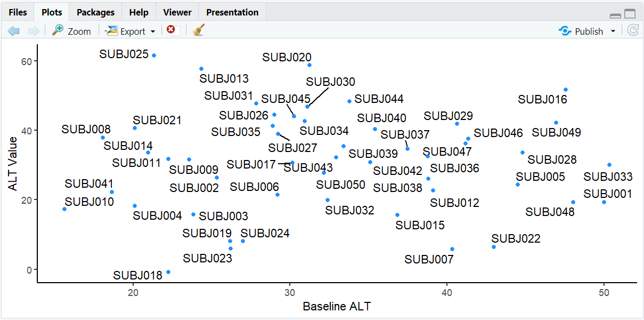Image resolution: width=644 pixels, height=320 pixels.
Task: Clear all plots with the broom
Action: [199, 30]
